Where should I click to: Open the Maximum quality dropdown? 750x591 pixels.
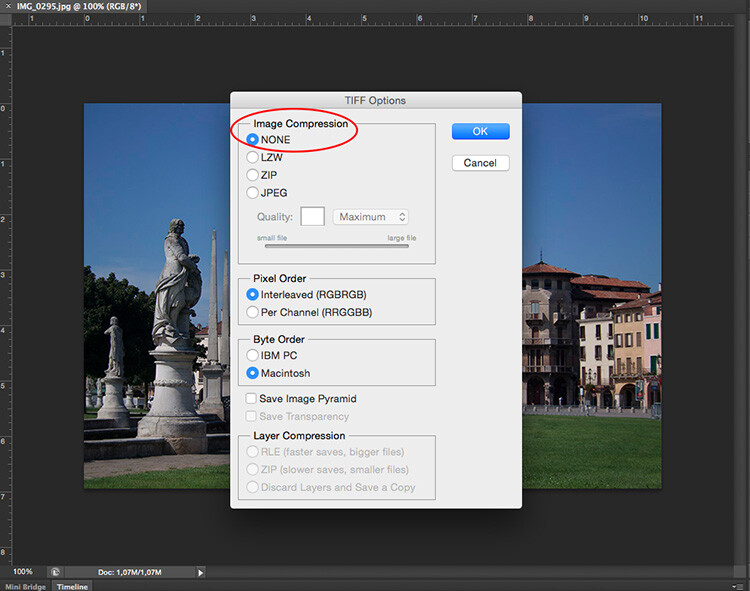click(x=371, y=217)
